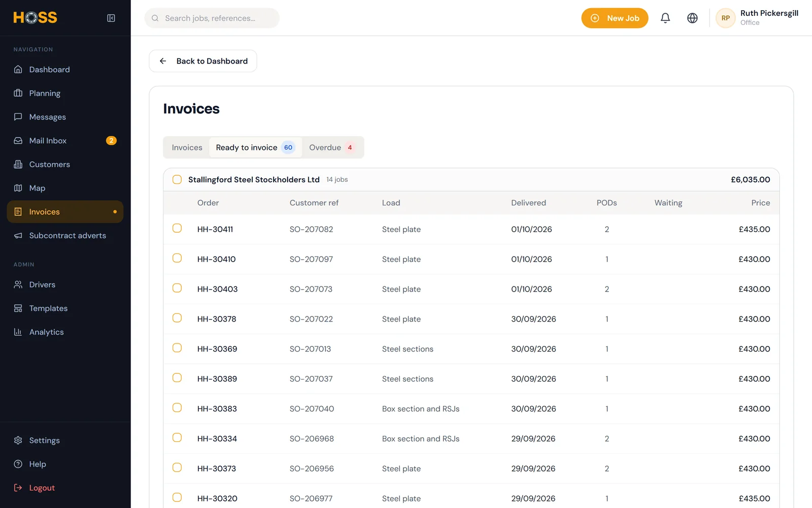812x508 pixels.
Task: Open Drivers admin page
Action: point(65,284)
